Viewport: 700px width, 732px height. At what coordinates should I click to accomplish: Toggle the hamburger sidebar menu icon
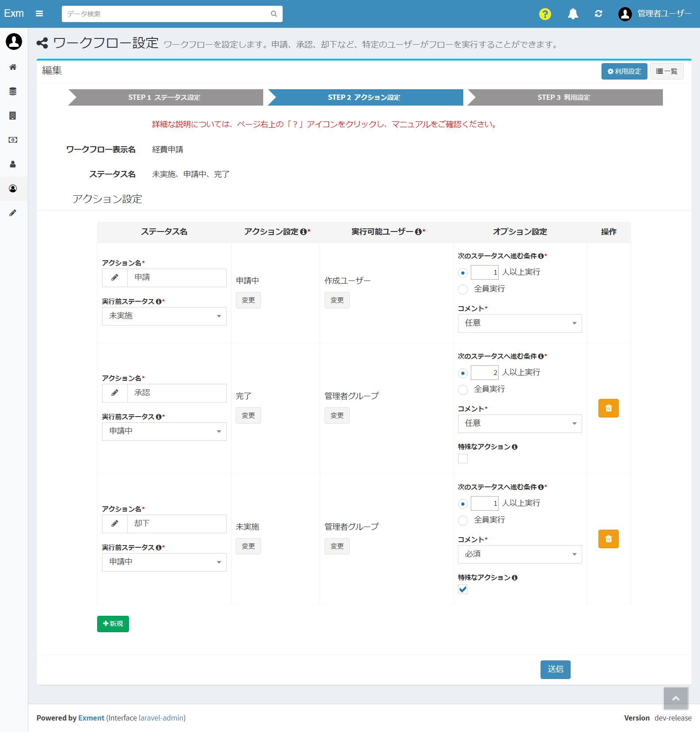39,14
